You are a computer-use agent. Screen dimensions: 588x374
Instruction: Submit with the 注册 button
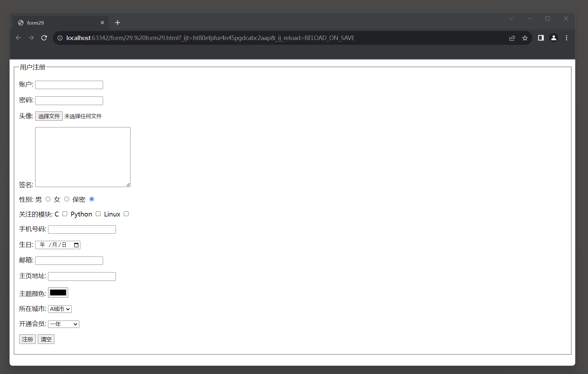[x=28, y=339]
